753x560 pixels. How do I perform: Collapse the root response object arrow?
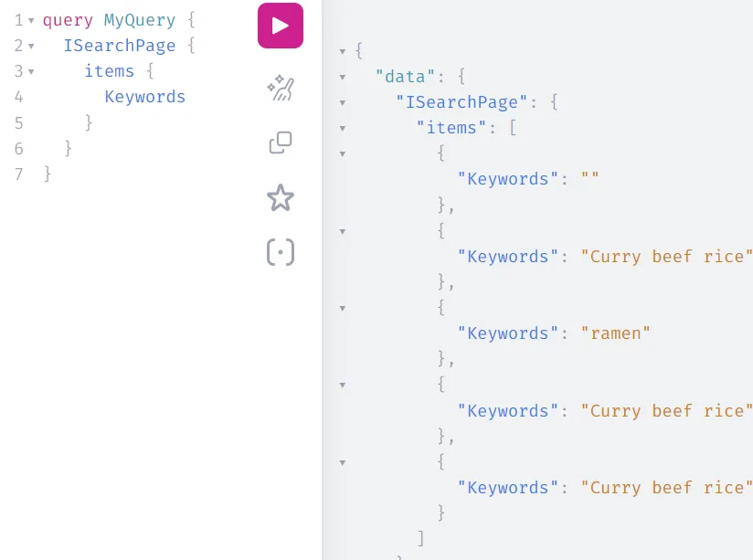[343, 51]
